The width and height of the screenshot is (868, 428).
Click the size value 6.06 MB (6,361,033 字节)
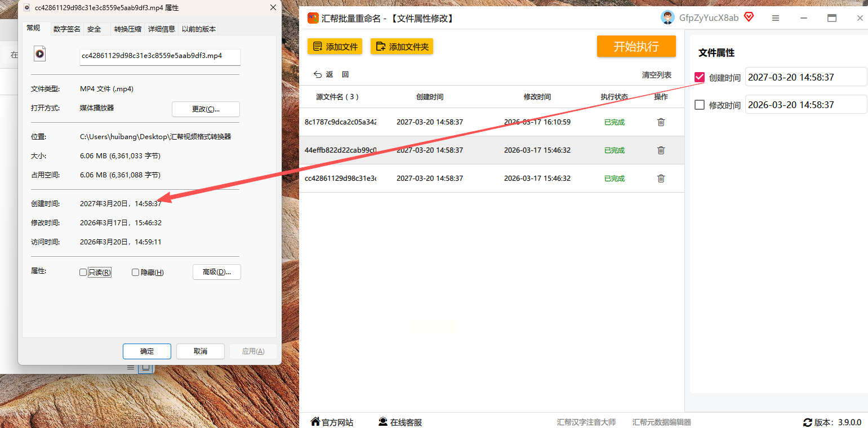120,156
